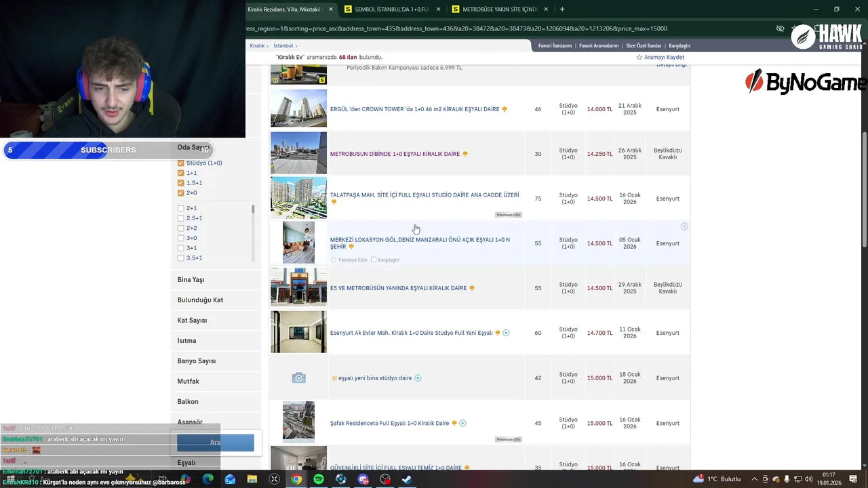Close the METROBÜSE YAKIN tab
This screenshot has height=488, width=868.
tap(545, 9)
